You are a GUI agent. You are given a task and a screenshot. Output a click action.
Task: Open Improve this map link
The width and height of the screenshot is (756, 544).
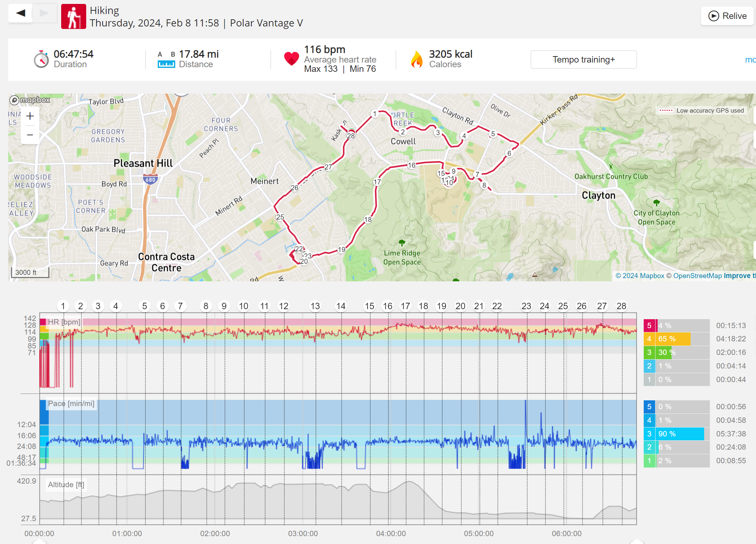(x=739, y=276)
